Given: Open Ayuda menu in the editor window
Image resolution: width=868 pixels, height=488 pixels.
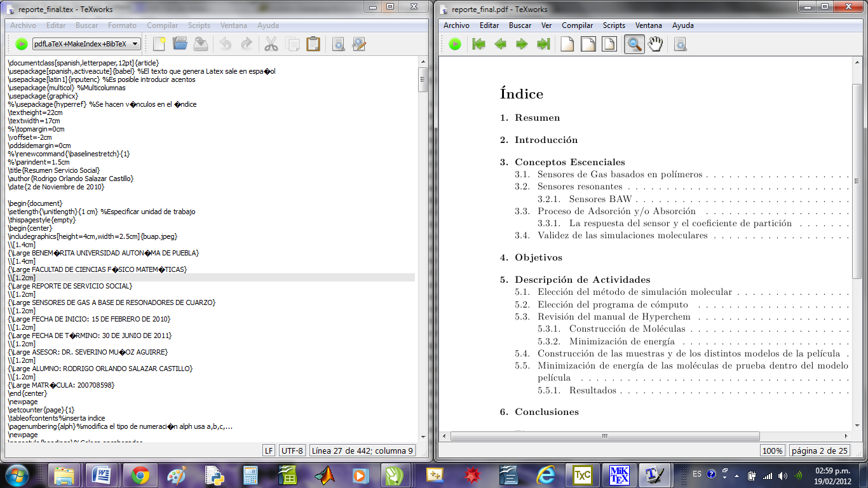Looking at the screenshot, I should (x=268, y=25).
